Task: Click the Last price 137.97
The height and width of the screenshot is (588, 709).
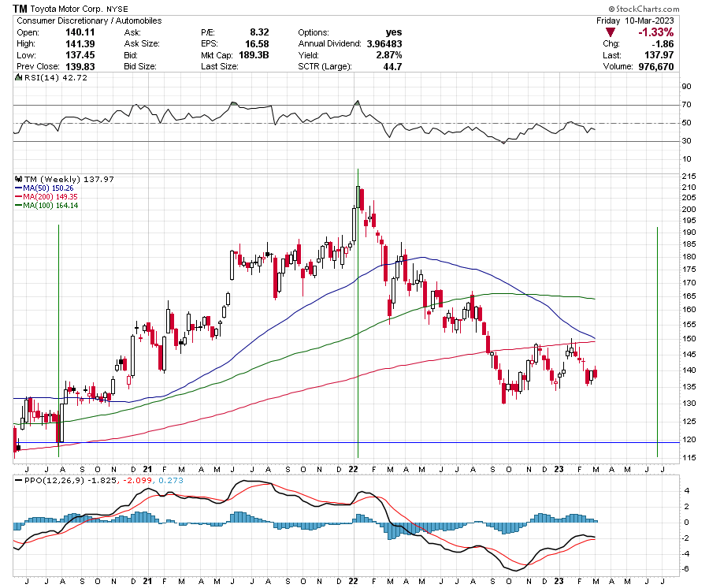Action: click(659, 55)
